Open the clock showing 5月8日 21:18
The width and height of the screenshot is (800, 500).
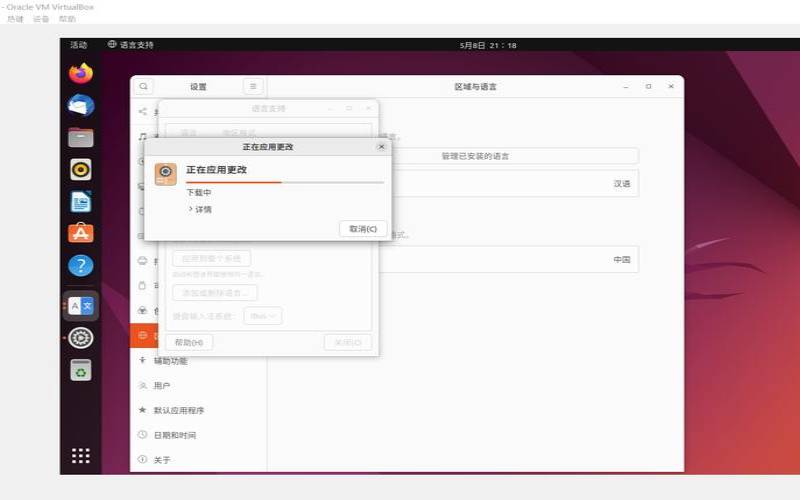tap(488, 45)
